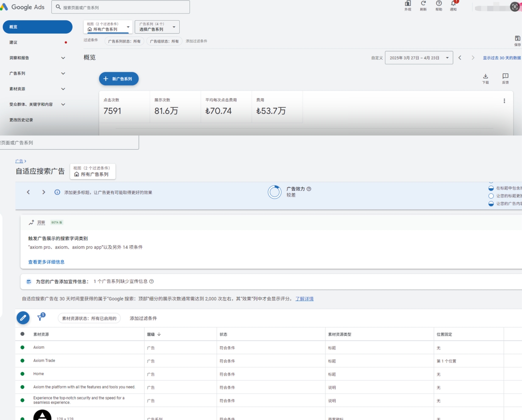
Task: Open the 选择广告系列 campaign dropdown
Action: click(x=157, y=27)
